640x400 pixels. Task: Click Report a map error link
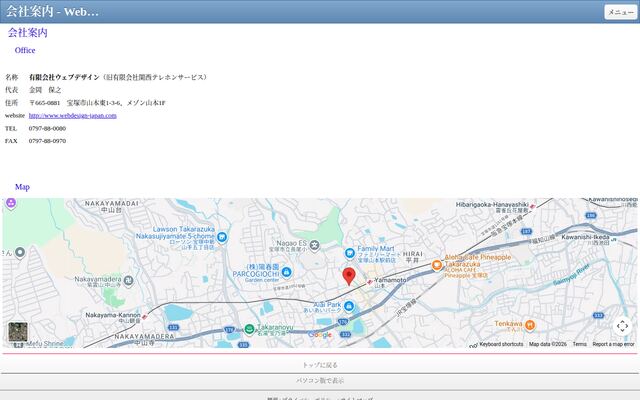tap(613, 344)
